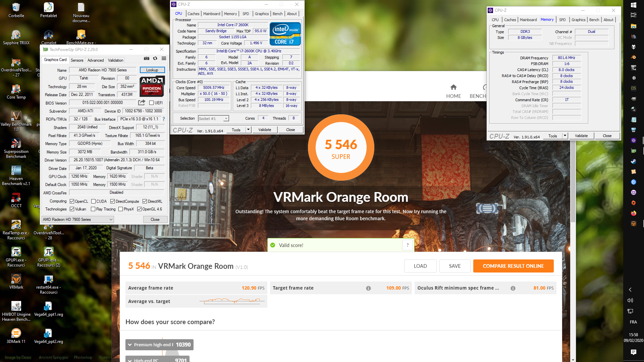
Task: Click the Home icon in VRMark
Action: (x=453, y=87)
